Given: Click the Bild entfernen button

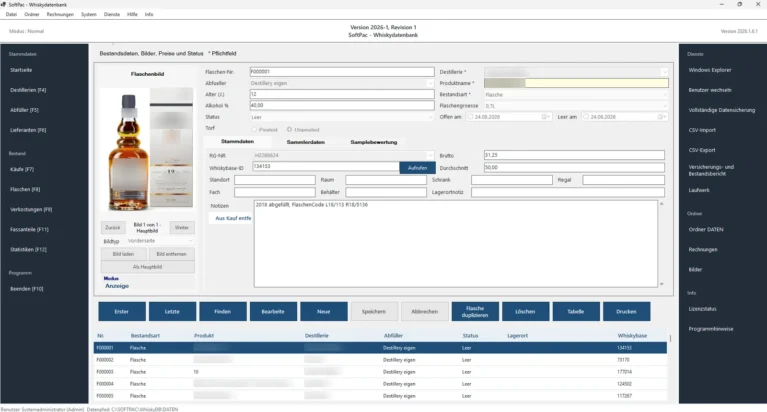Looking at the screenshot, I should (x=171, y=254).
